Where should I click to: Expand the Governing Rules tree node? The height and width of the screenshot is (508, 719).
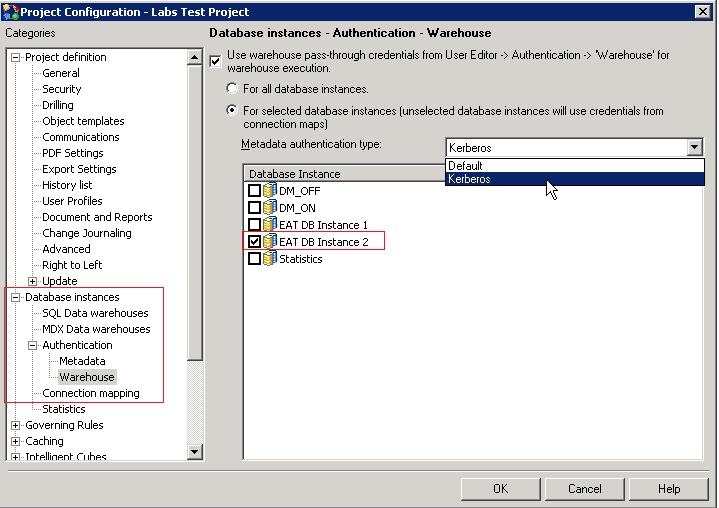coord(15,425)
